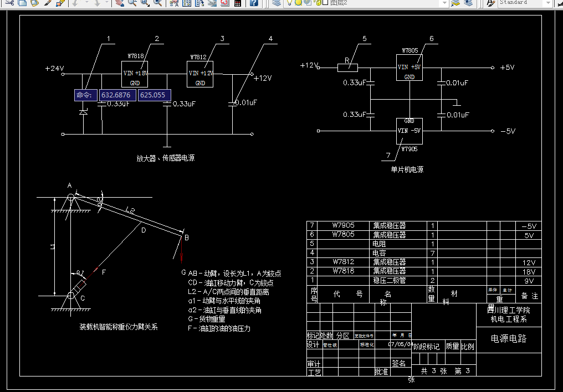Click the Cut scissors icon
The image size is (563, 392).
pyautogui.click(x=9, y=3)
